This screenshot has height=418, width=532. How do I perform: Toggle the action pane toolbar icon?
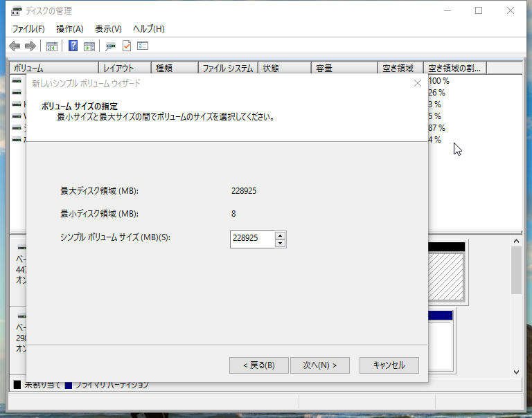(x=89, y=46)
